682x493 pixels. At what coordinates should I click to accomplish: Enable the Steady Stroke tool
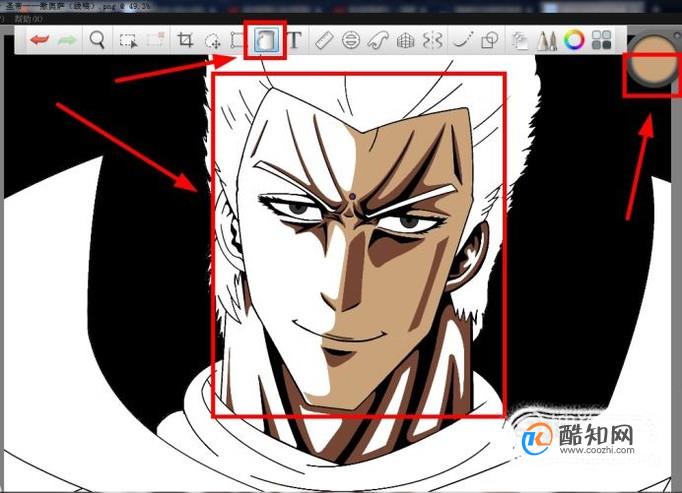pos(462,40)
